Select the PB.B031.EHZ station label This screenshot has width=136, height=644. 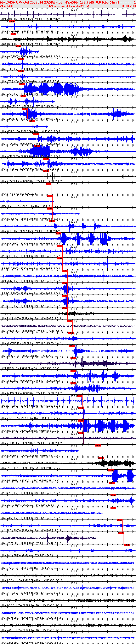pyautogui.click(x=31, y=256)
